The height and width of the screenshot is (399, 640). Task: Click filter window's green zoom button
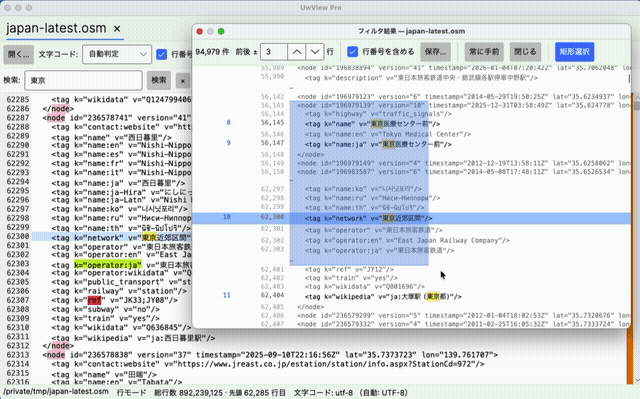coord(221,31)
